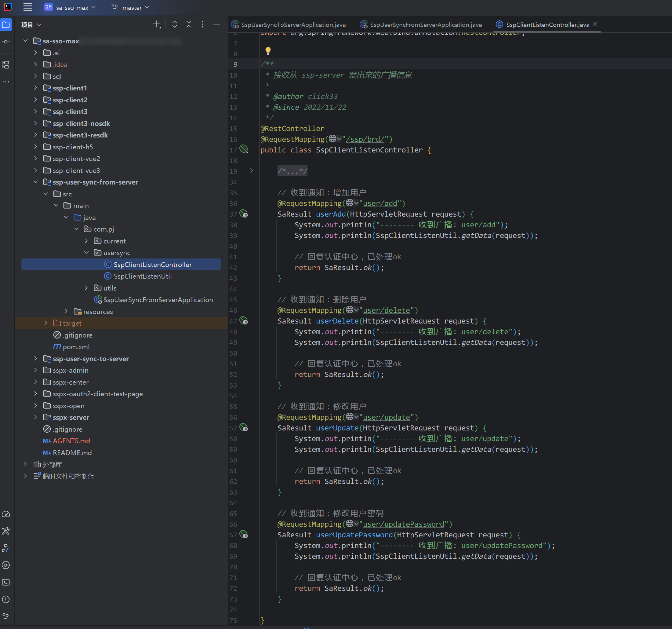Select SspClientListenUtil class in tree
The width and height of the screenshot is (672, 629).
[143, 276]
